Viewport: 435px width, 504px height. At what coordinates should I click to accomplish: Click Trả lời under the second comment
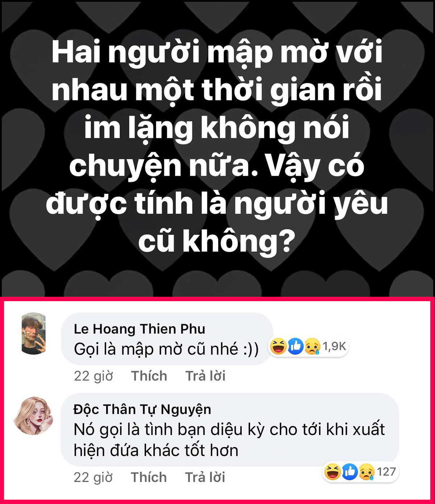tap(205, 477)
